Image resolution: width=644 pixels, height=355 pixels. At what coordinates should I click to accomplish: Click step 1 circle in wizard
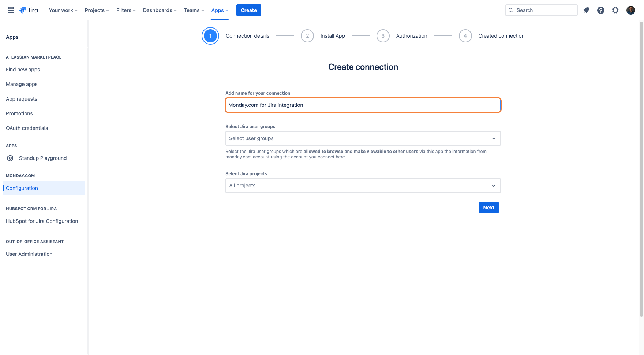[210, 36]
